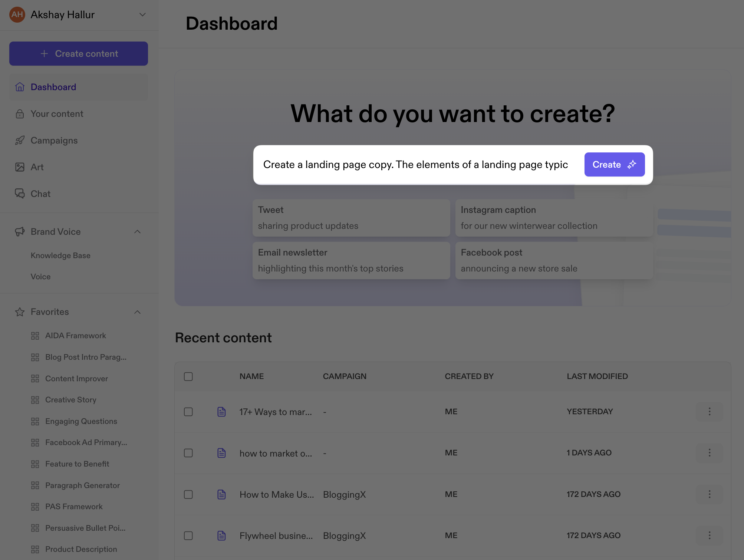
Task: Click the Chat bubbles icon
Action: pyautogui.click(x=20, y=194)
